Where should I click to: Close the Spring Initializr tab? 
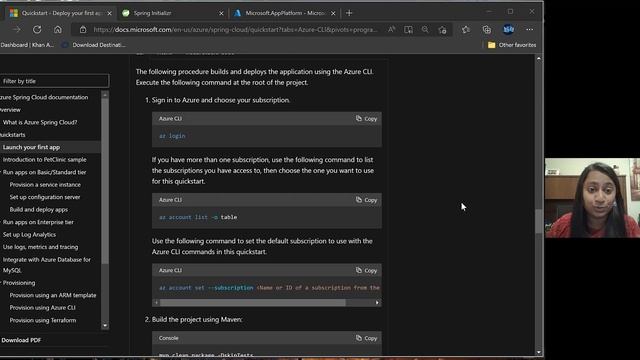coord(221,13)
